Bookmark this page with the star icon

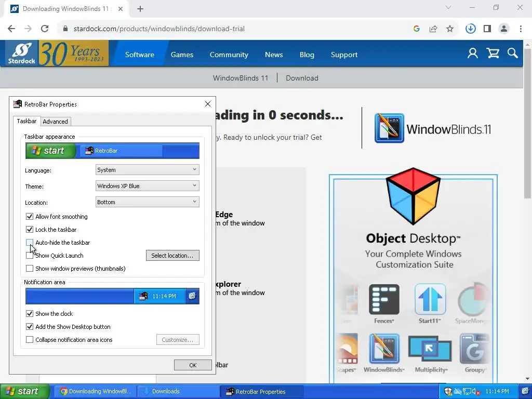[450, 29]
